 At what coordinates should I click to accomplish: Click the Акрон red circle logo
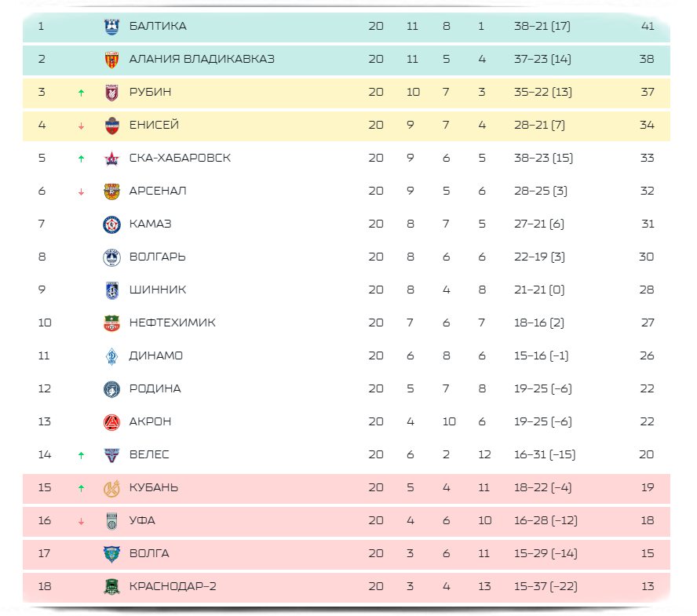click(111, 422)
